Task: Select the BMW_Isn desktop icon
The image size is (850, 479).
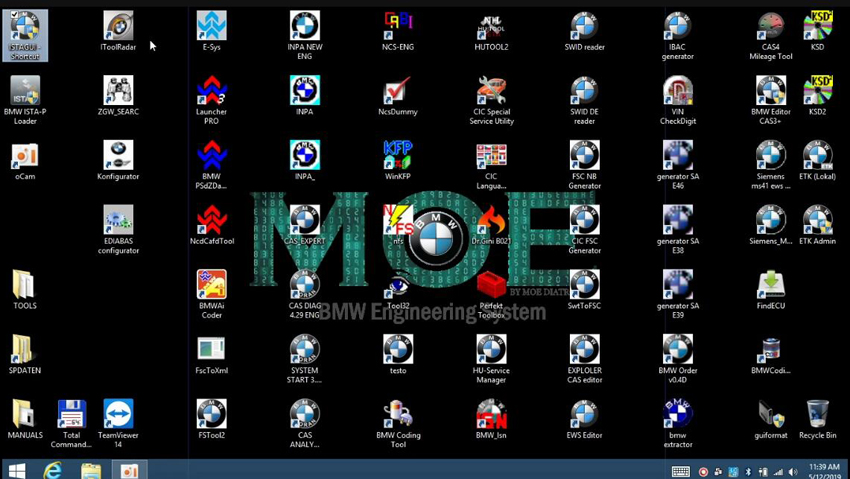Action: pos(491,419)
